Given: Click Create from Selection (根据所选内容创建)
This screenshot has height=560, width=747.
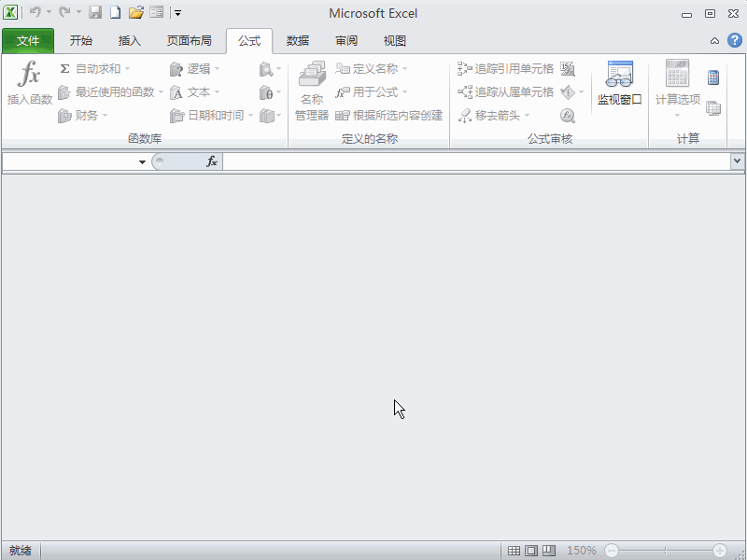Looking at the screenshot, I should 392,115.
